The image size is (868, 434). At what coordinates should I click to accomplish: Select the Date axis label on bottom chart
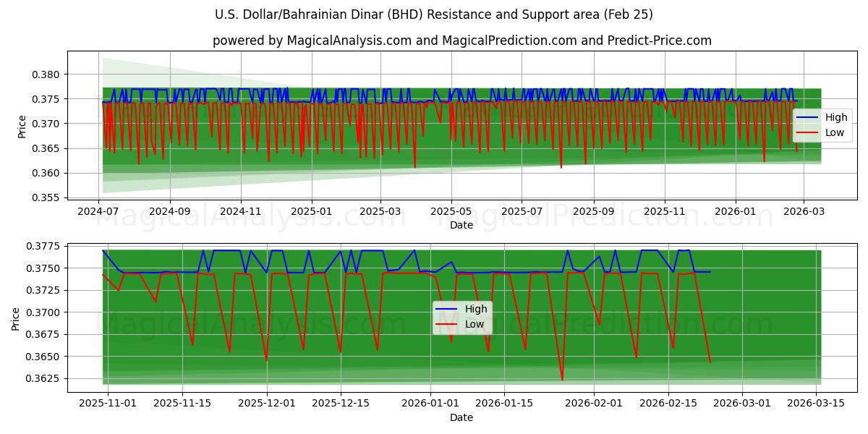tap(463, 417)
